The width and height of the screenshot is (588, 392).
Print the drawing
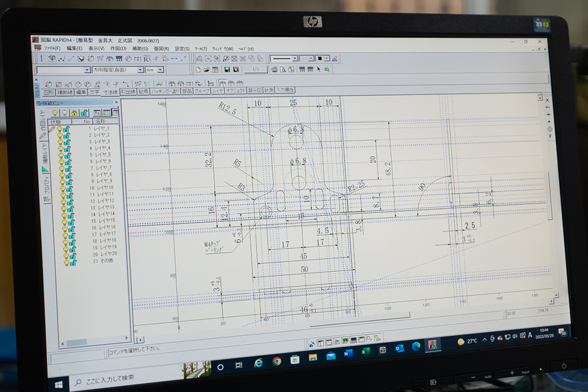274,70
